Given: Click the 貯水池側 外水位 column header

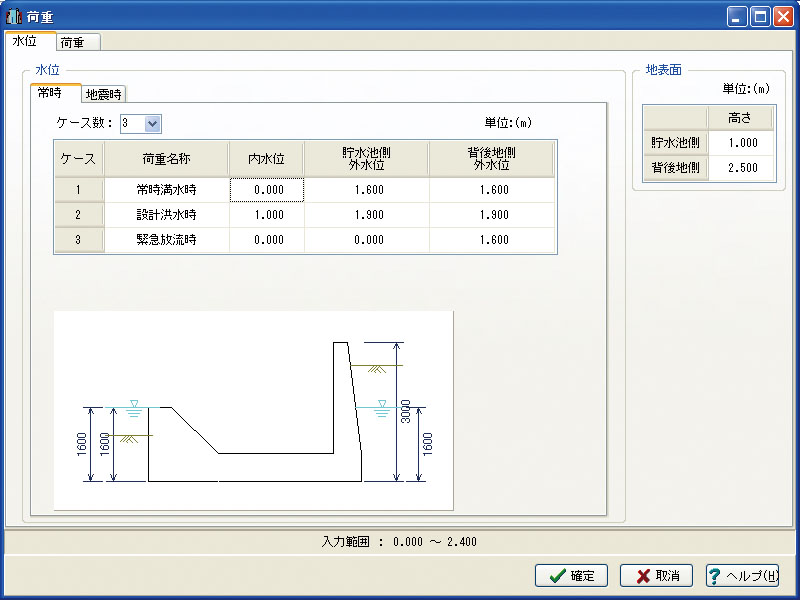Looking at the screenshot, I should click(x=367, y=159).
